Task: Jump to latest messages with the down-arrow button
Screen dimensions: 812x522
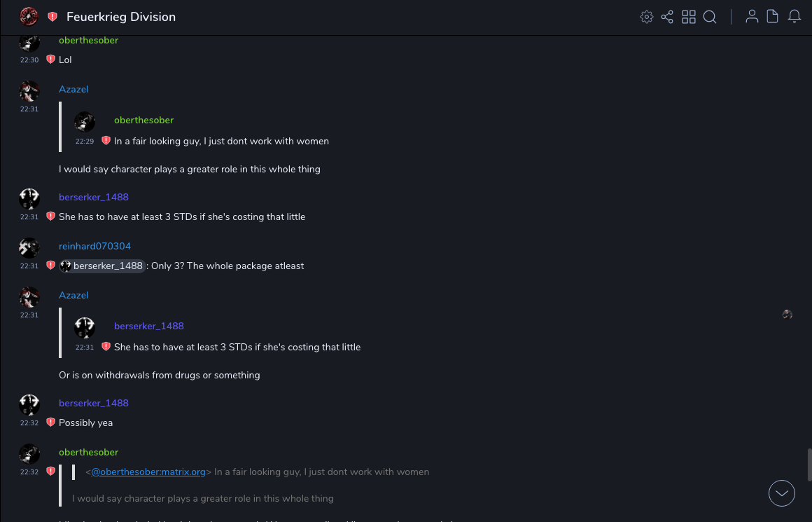Action: [x=782, y=493]
